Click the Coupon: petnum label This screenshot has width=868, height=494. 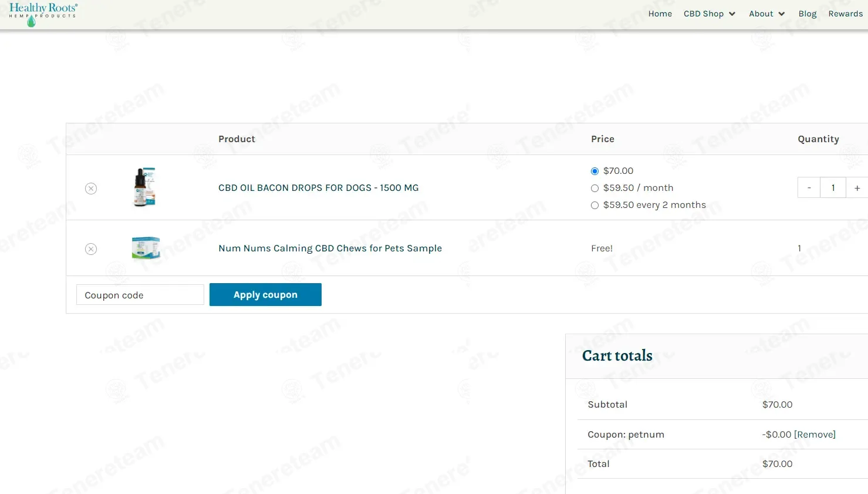click(x=626, y=435)
